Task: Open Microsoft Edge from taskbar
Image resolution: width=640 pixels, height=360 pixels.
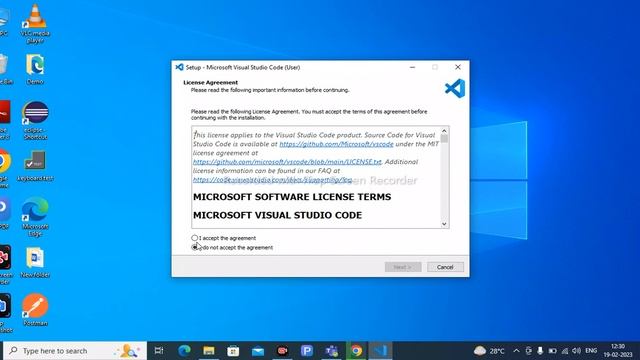Action: [184, 351]
